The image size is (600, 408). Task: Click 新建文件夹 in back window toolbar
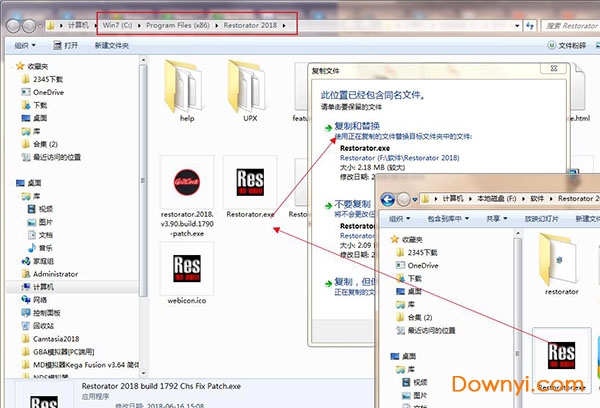coord(572,45)
